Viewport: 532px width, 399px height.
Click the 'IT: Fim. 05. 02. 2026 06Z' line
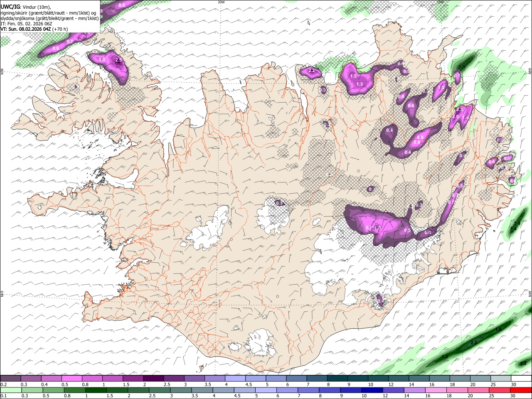coord(26,24)
